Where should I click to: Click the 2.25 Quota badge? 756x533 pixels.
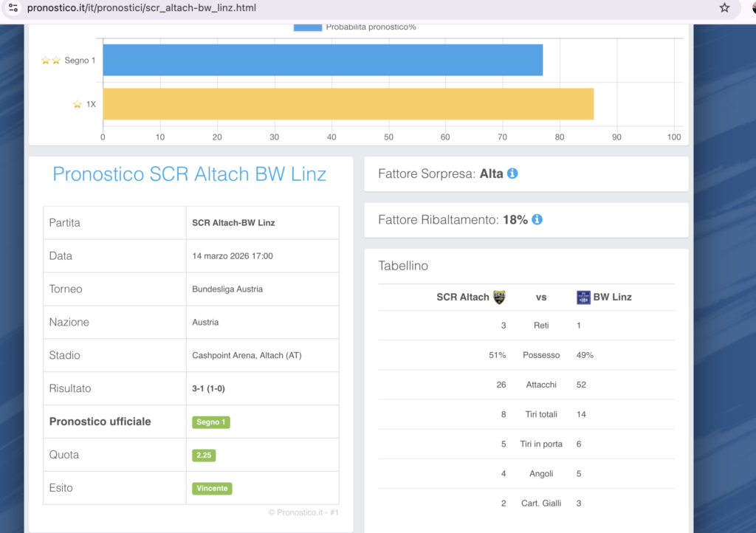pyautogui.click(x=204, y=455)
